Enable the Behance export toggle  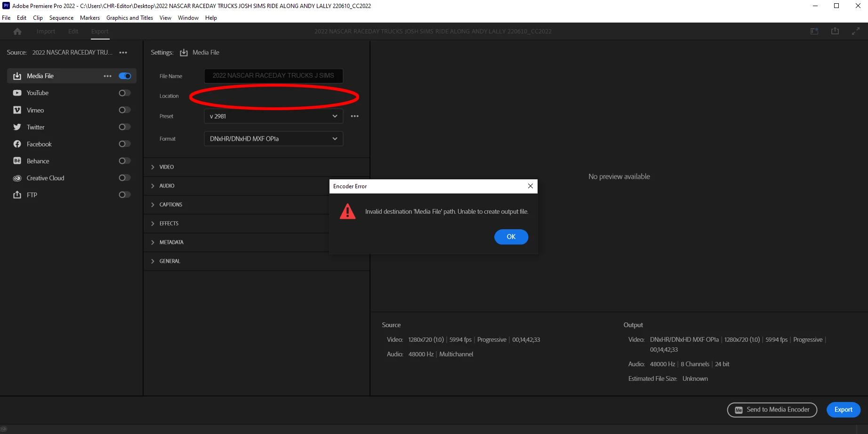coord(125,161)
